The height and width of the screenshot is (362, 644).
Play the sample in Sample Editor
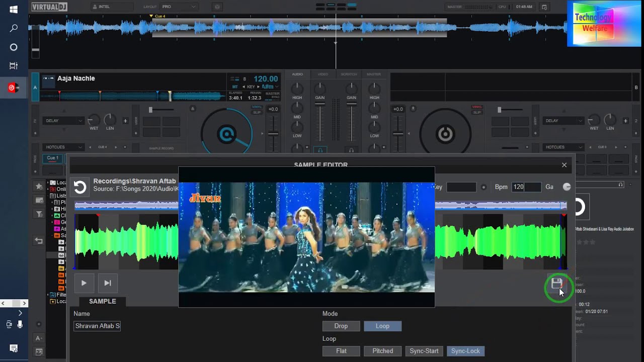click(84, 283)
